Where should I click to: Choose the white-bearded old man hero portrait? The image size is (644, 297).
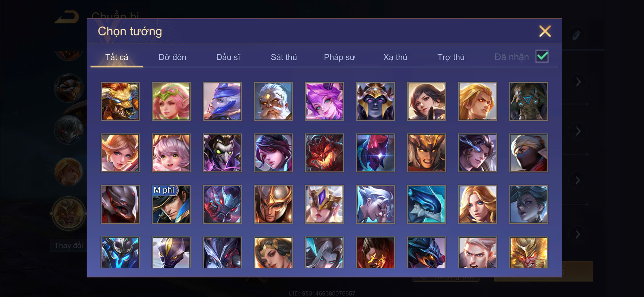pyautogui.click(x=273, y=101)
